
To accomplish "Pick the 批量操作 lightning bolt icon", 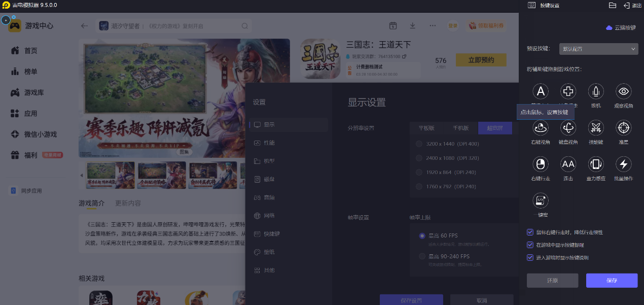I will [623, 164].
